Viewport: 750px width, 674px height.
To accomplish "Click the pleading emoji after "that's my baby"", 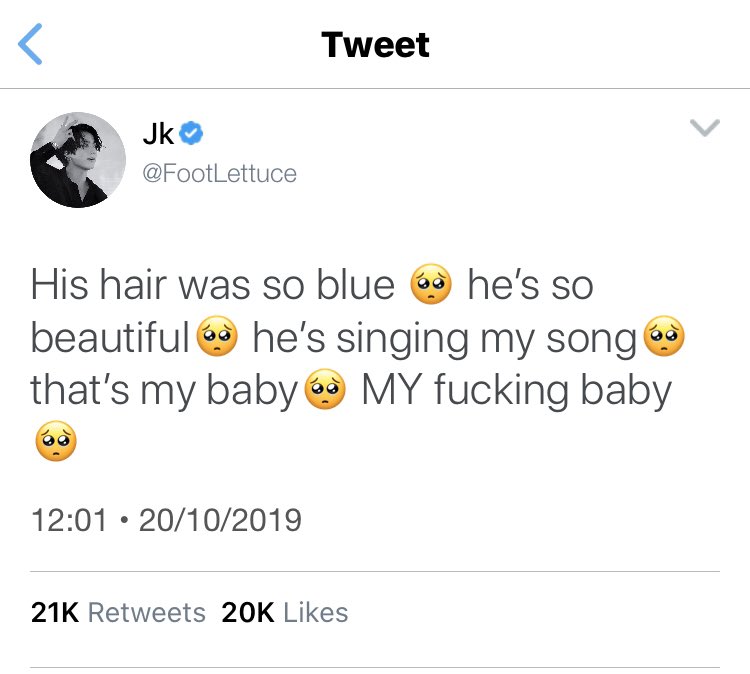I will (325, 389).
